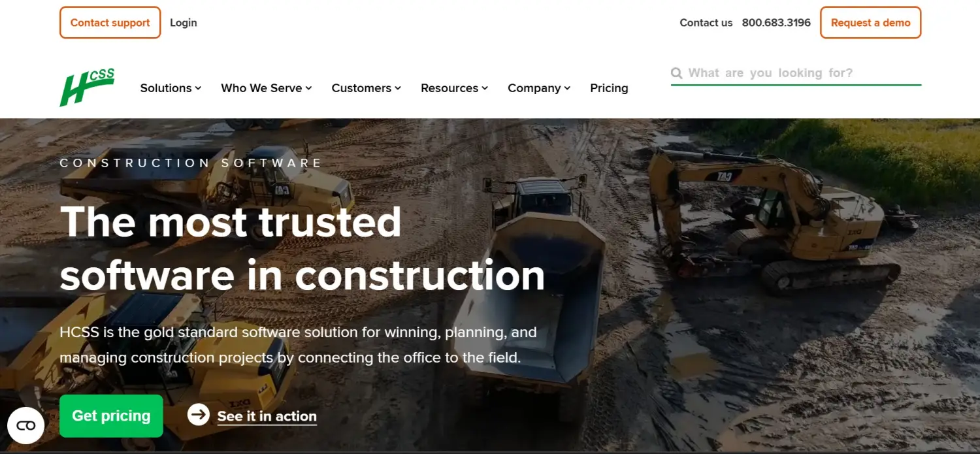The width and height of the screenshot is (980, 454).
Task: Go to the Pricing menu item
Action: tap(609, 88)
